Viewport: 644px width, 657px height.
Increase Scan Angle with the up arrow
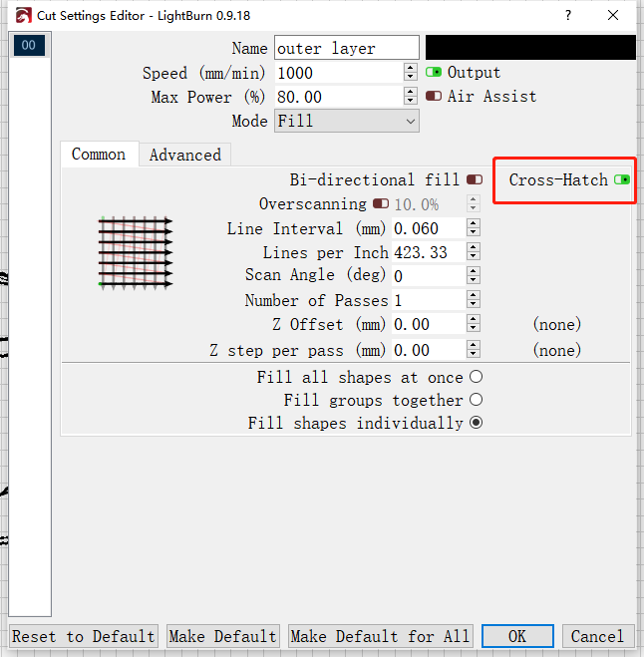pos(474,271)
